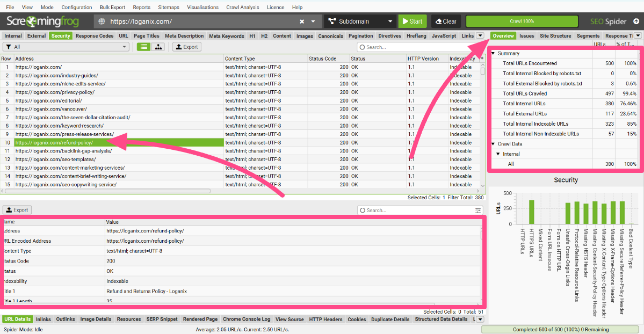Switch to tree view icon
The width and height of the screenshot is (644, 334).
(158, 47)
